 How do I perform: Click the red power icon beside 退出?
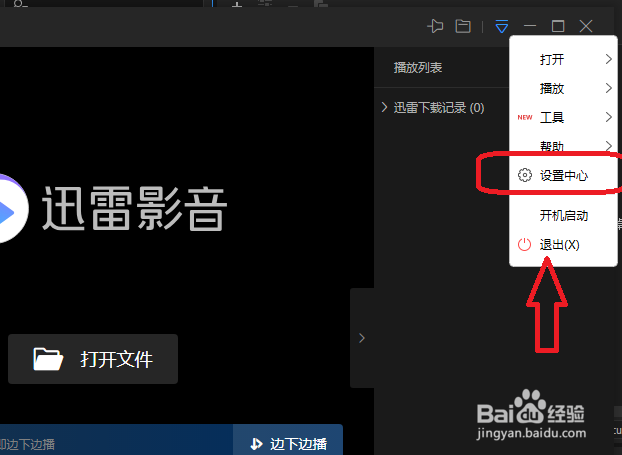coord(524,244)
